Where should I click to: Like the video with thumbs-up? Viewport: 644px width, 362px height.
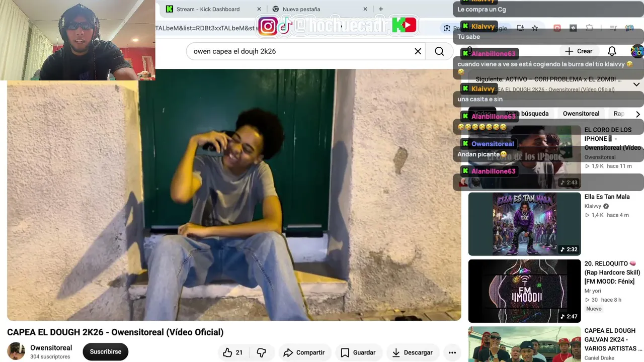(x=233, y=352)
